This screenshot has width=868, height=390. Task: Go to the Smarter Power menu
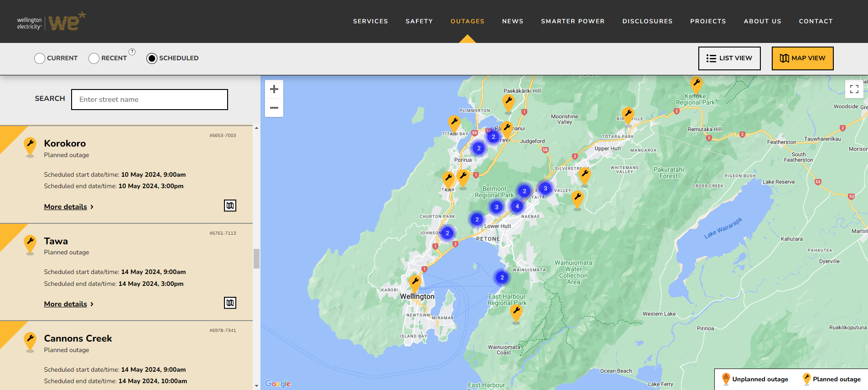pos(572,21)
